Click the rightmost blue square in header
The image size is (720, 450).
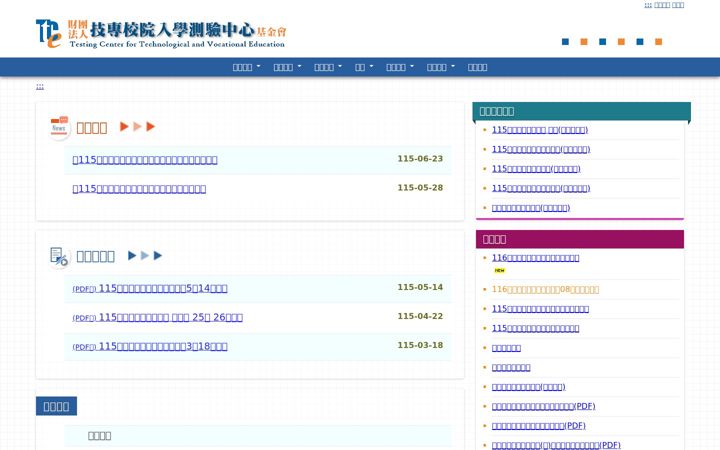tap(640, 42)
